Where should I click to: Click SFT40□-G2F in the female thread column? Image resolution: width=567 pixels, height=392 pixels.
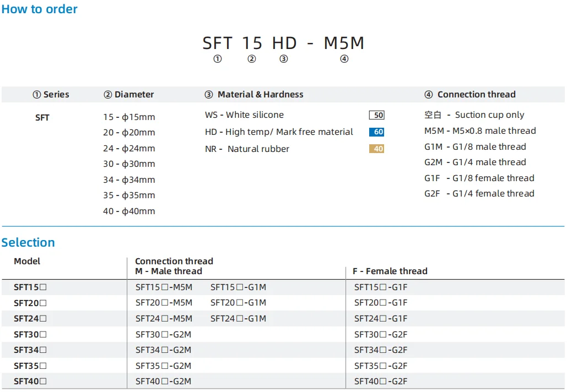[x=381, y=381]
